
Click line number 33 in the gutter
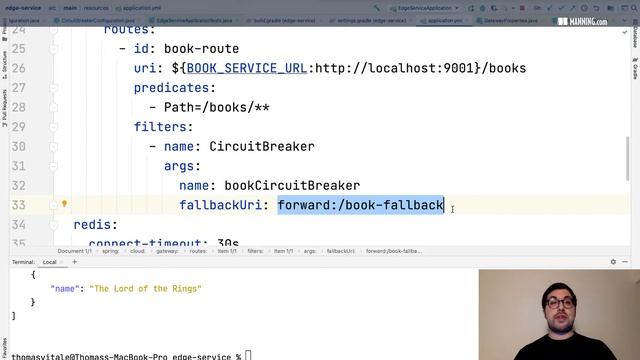(x=19, y=205)
